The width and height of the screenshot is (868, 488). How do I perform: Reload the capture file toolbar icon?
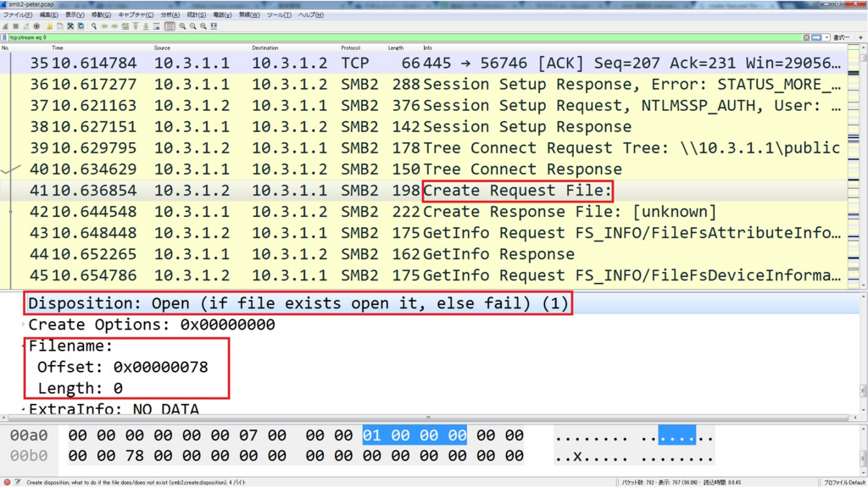(81, 26)
